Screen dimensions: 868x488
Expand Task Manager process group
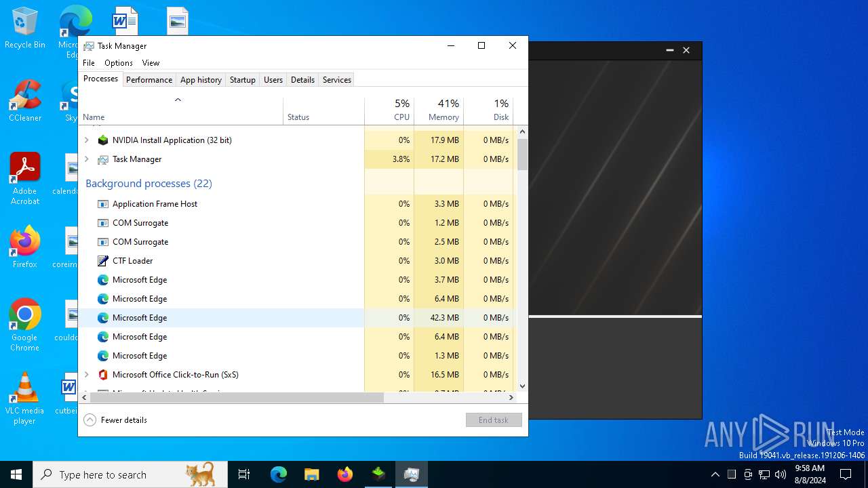[x=86, y=159]
